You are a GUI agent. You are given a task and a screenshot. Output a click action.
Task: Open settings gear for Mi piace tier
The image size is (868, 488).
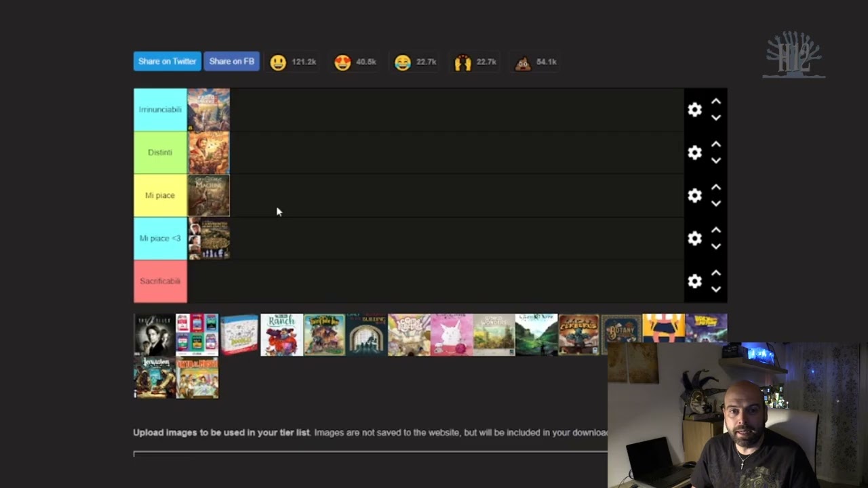pos(694,195)
